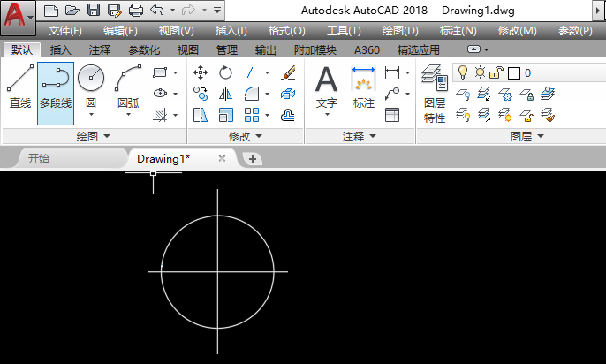Select the Linear dimension tool

click(x=392, y=72)
